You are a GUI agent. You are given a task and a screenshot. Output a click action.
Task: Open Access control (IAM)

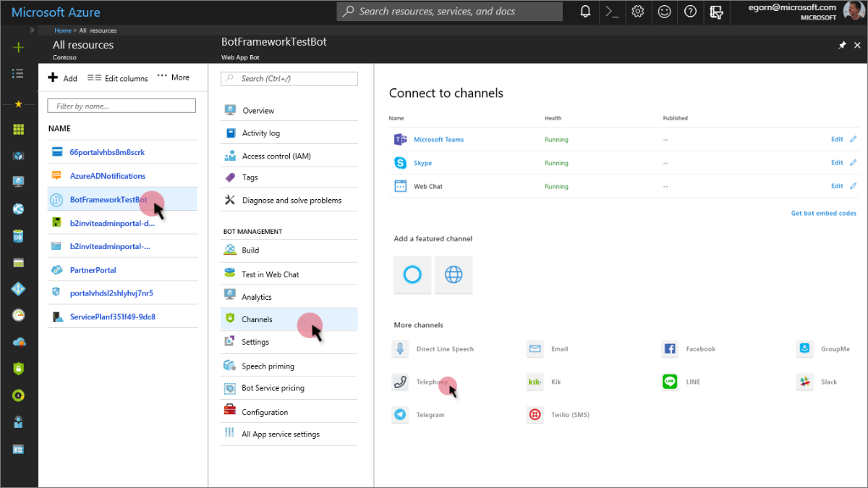click(x=289, y=156)
